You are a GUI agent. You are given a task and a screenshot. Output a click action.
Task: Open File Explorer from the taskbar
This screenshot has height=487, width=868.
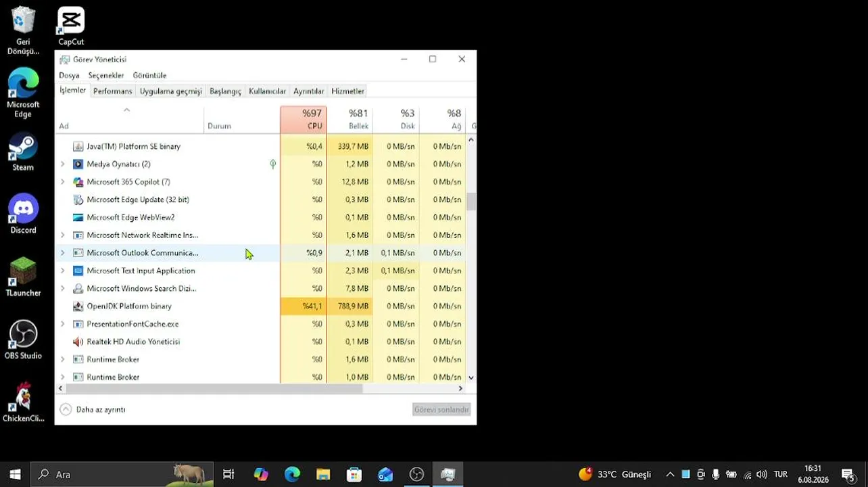tap(323, 474)
